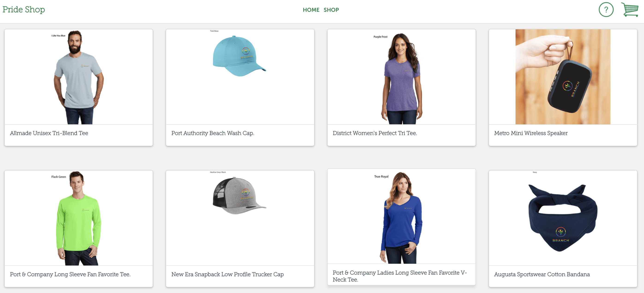Select the navy cotton bandana image
The height and width of the screenshot is (293, 644).
coord(563,218)
